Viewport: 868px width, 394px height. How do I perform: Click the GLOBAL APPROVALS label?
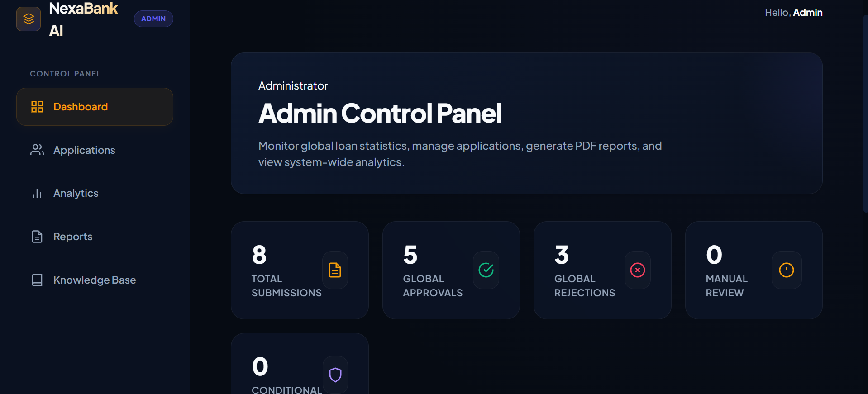pyautogui.click(x=433, y=286)
